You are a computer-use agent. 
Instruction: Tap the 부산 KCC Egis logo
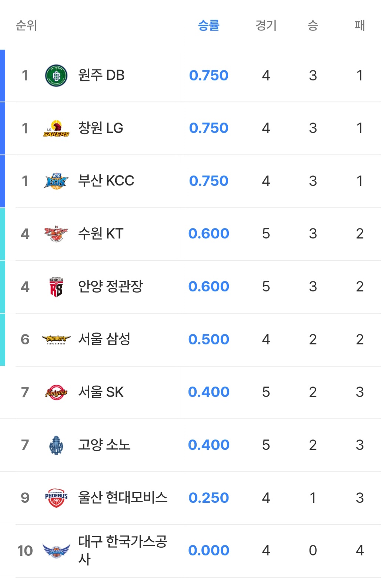[56, 181]
